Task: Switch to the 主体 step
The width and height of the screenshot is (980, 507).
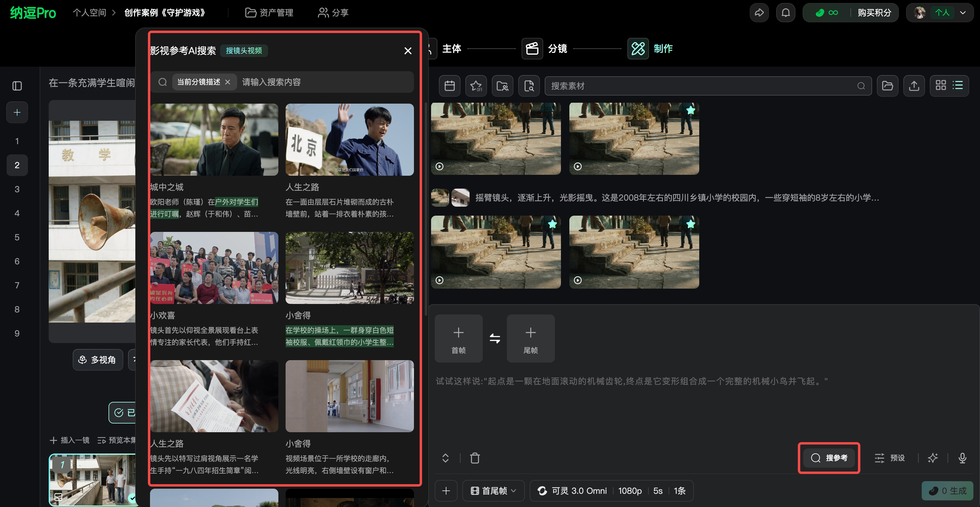Action: 452,49
